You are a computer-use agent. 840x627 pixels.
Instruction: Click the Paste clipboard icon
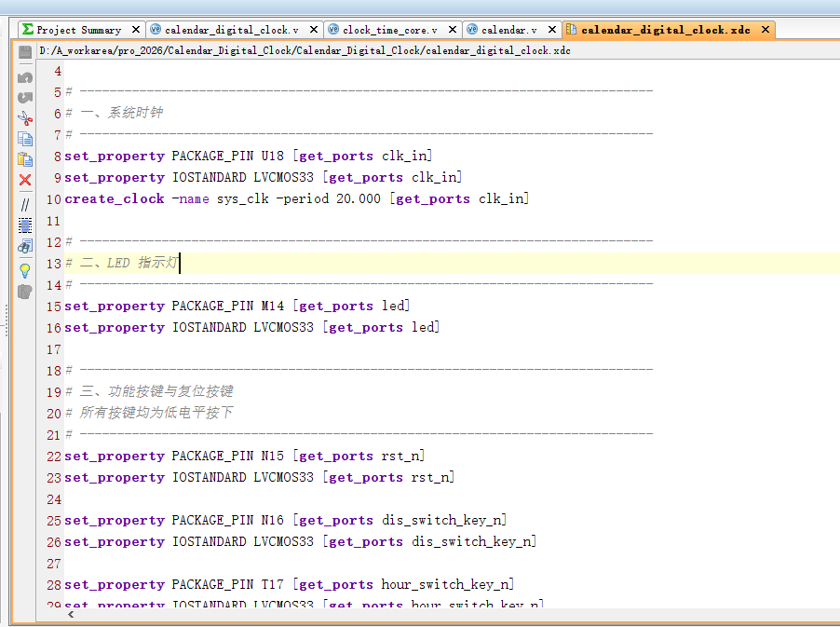pos(25,159)
